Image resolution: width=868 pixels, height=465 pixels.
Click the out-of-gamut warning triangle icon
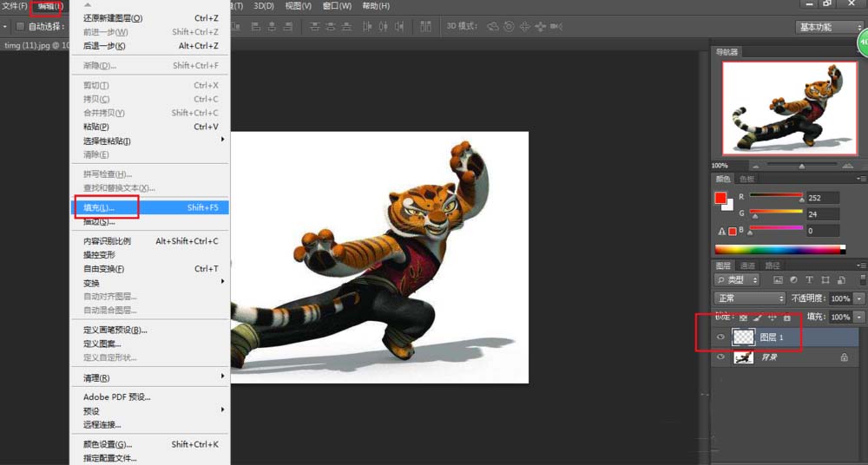click(720, 232)
